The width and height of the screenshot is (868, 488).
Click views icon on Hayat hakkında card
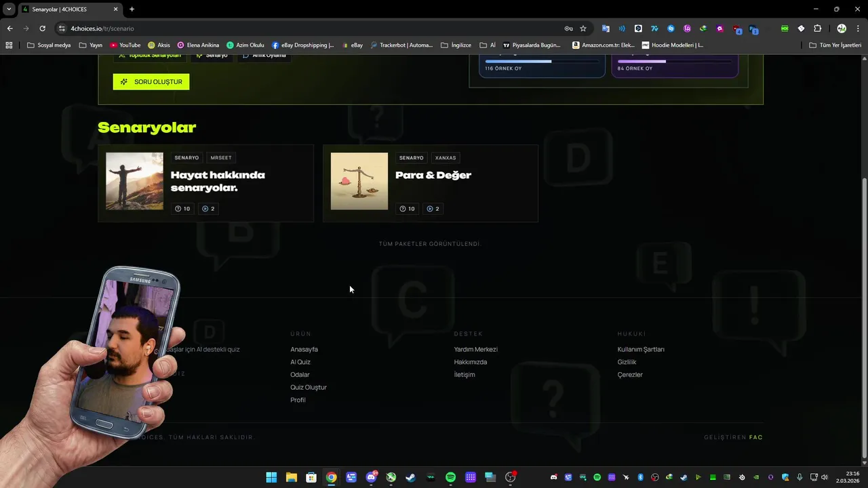(x=205, y=209)
